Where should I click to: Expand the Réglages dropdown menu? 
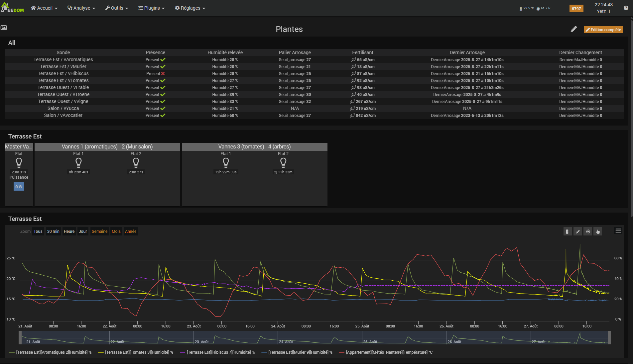[x=190, y=8]
